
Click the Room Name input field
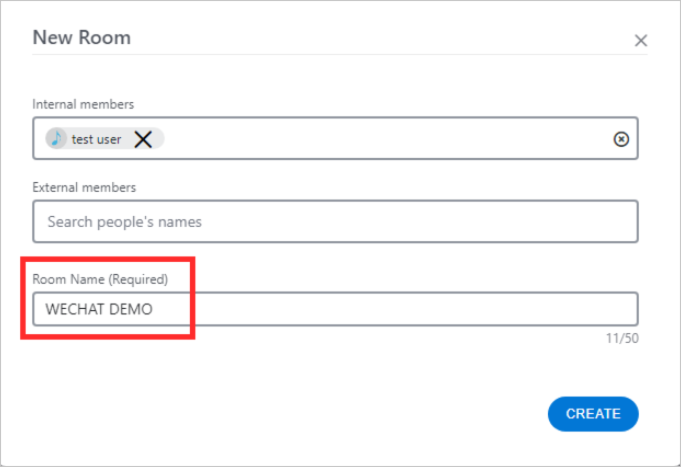click(335, 309)
